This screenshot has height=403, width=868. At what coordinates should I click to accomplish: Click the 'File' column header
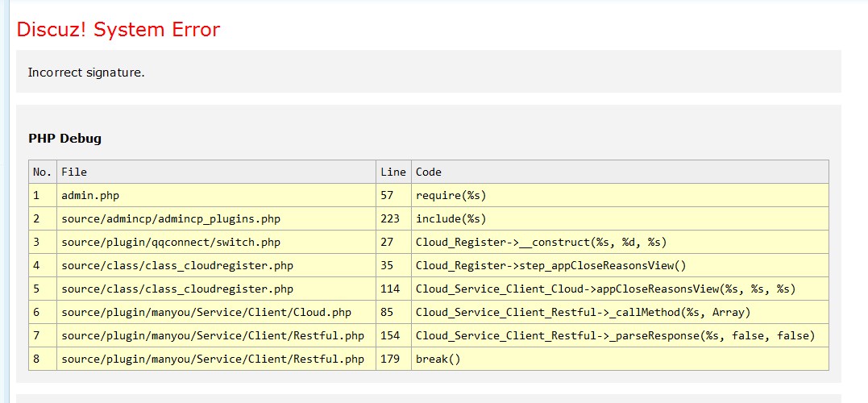click(x=217, y=172)
